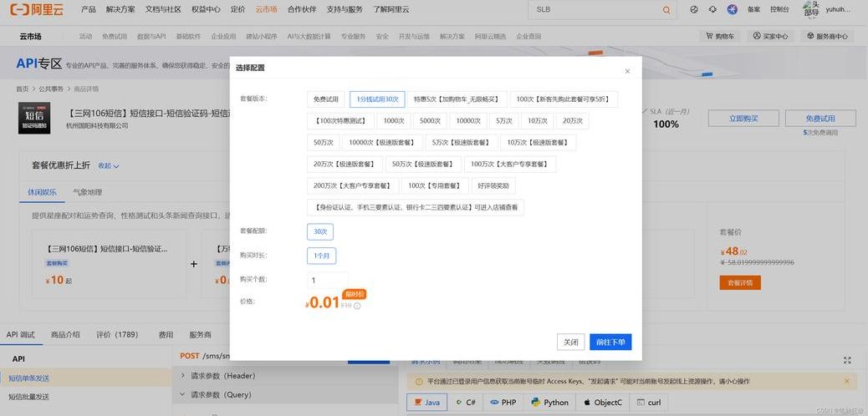This screenshot has width=868, height=416.
Task: Dismiss the yellow warning banner
Action: 846,381
